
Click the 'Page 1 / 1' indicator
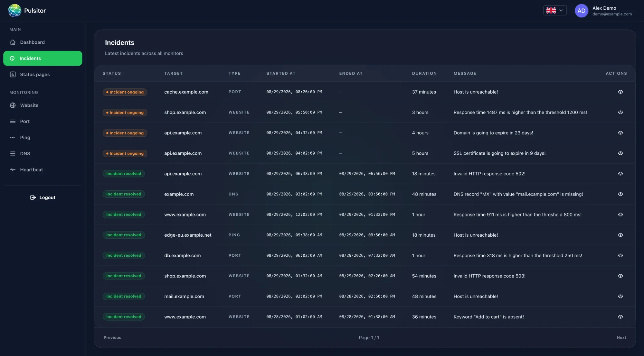(369, 338)
